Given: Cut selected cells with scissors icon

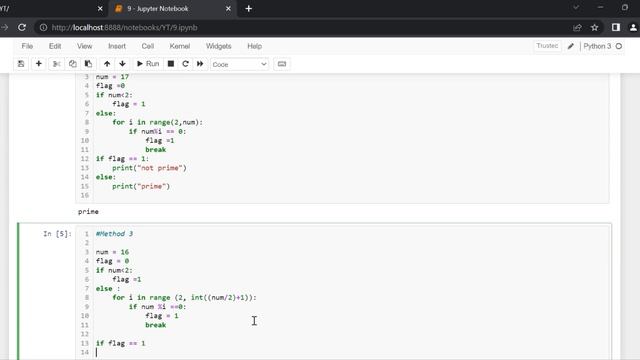Looking at the screenshot, I should (57, 64).
